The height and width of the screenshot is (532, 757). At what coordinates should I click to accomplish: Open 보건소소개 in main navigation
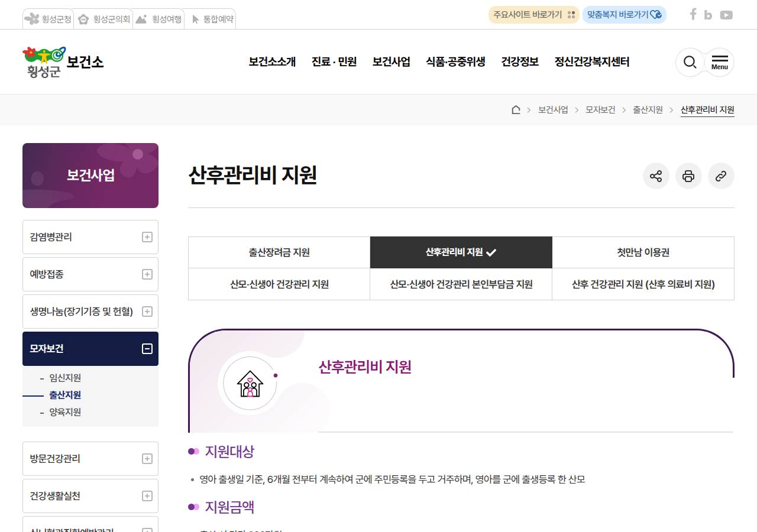point(272,61)
